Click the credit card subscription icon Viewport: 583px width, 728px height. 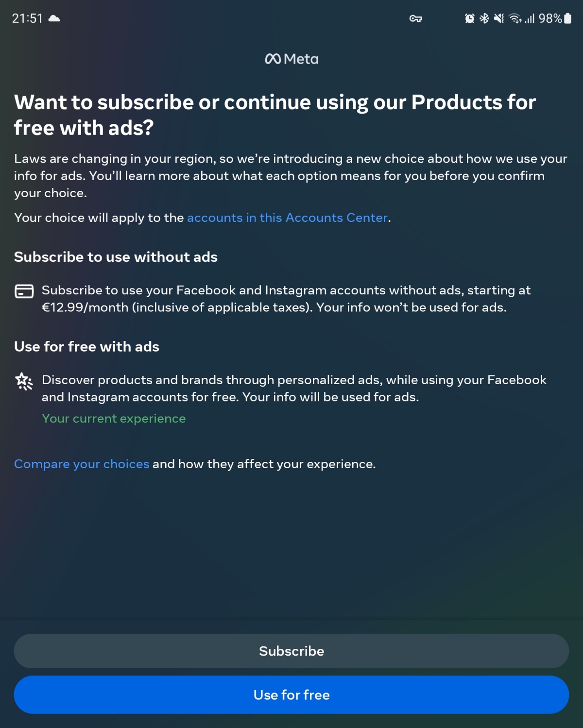click(24, 291)
